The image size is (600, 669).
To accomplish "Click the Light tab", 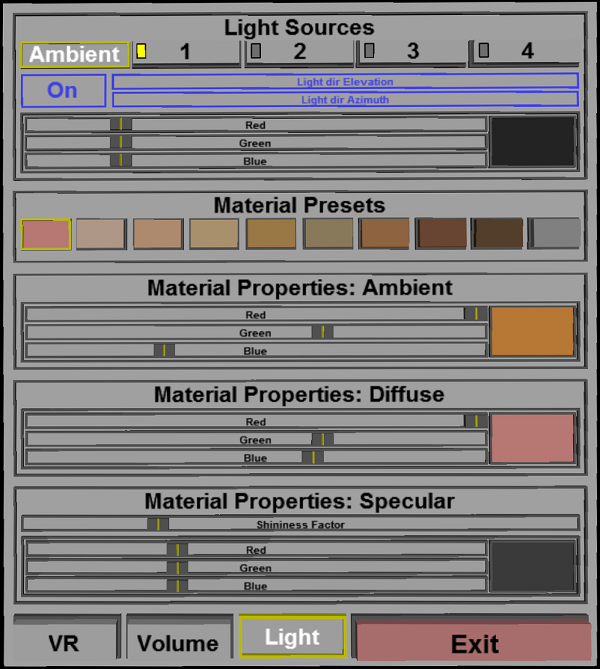I will tap(292, 637).
